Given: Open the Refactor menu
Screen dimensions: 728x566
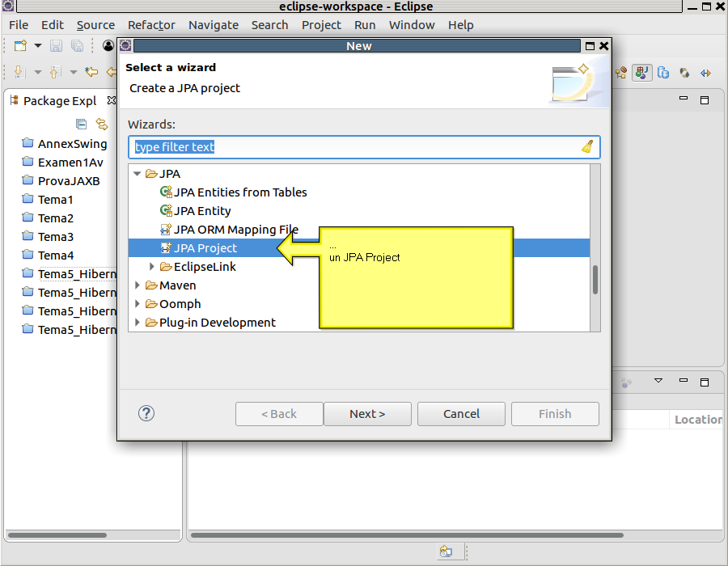Looking at the screenshot, I should (151, 25).
